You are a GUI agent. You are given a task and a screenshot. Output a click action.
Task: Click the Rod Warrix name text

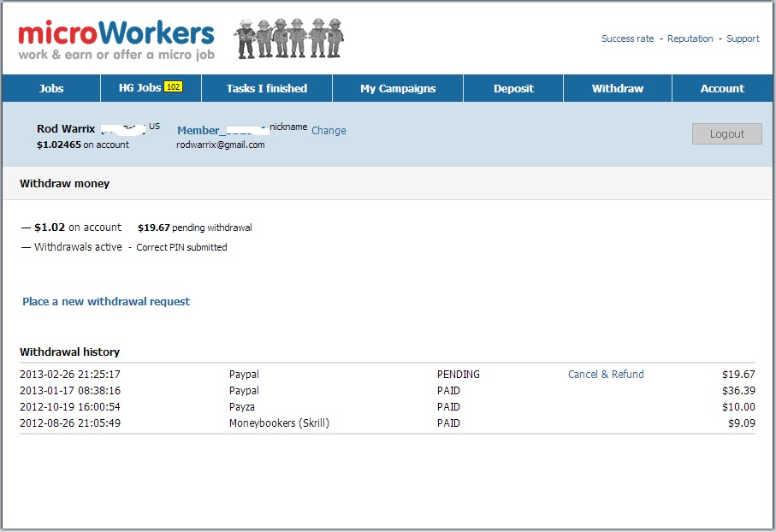tap(66, 128)
